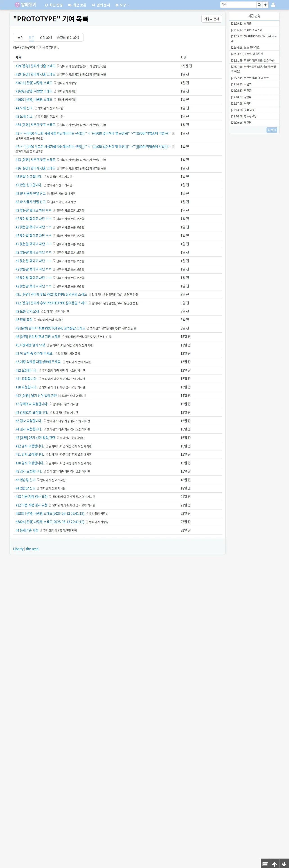Screen dimensions: 289x868
Task: Click the 최근 변경 sidebar heading
Action: (x=254, y=16)
